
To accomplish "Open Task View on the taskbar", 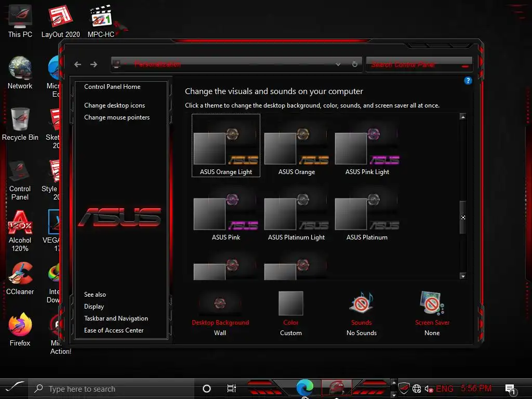I will coord(231,389).
